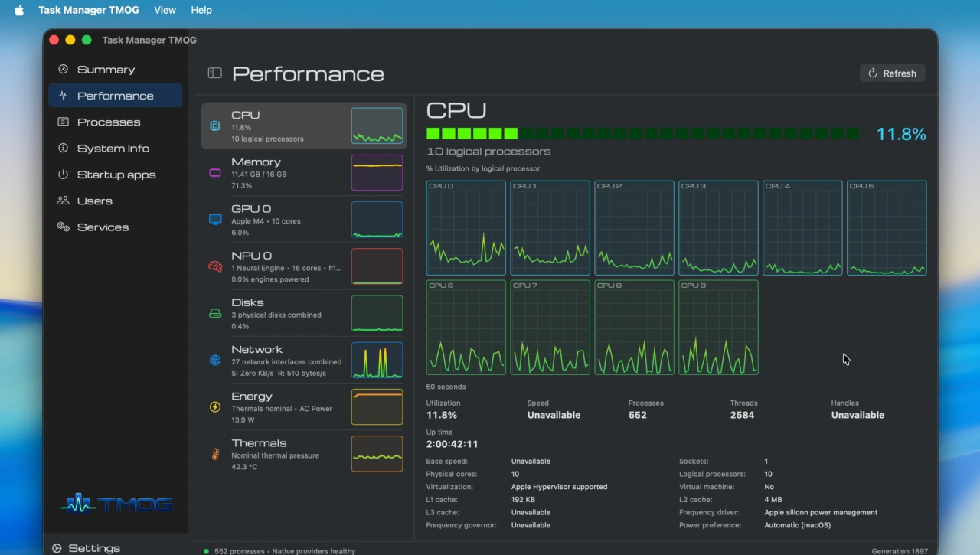Click the Memory module icon
This screenshot has width=980, height=555.
coord(215,173)
